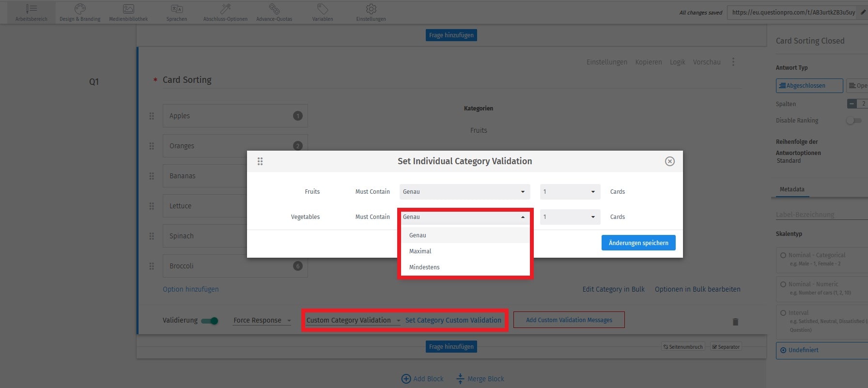
Task: Open question Einstellungen link
Action: pos(607,62)
